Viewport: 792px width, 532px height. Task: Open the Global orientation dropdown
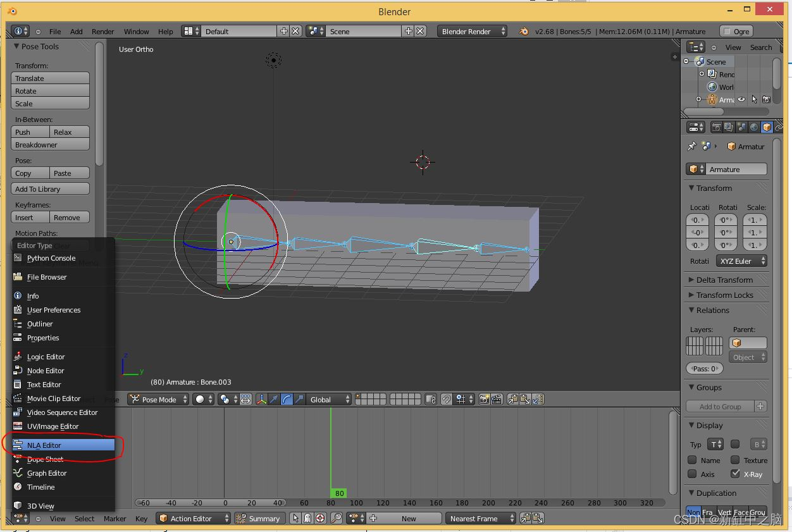[329, 399]
